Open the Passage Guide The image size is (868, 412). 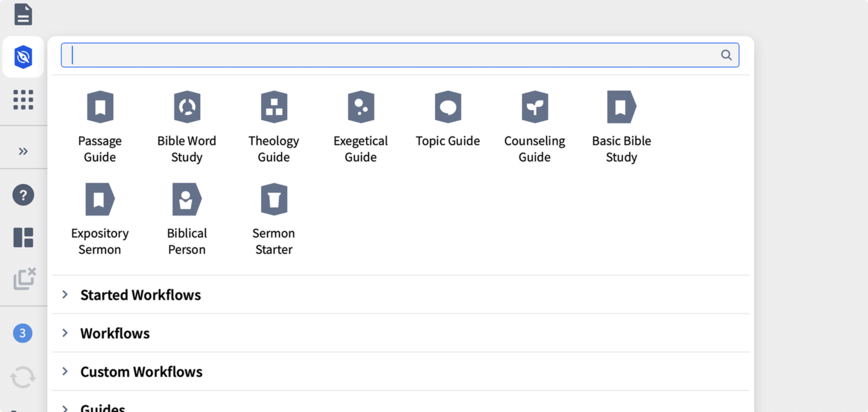[100, 108]
